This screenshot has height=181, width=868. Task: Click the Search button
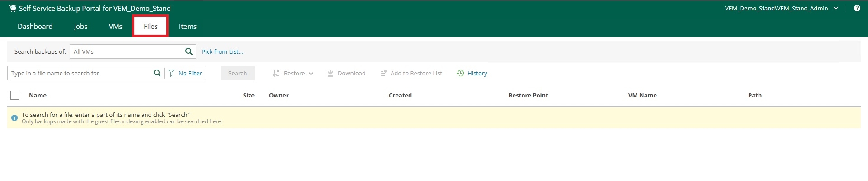click(237, 73)
